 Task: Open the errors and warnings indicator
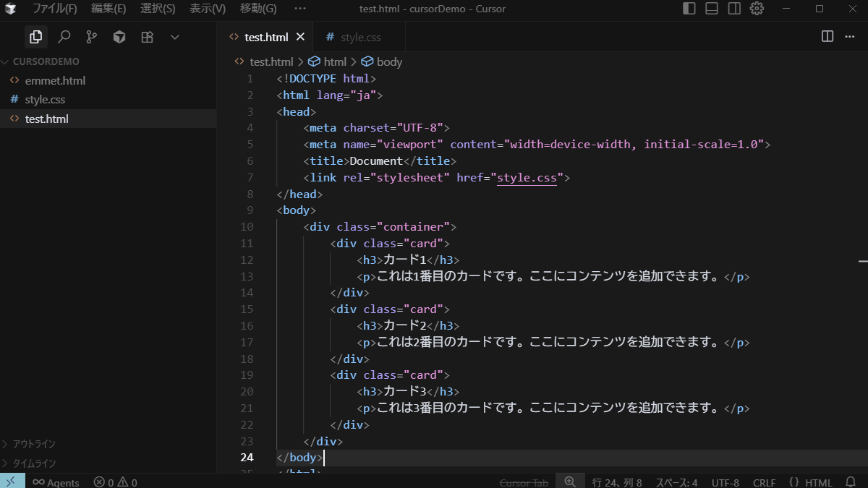coord(115,482)
